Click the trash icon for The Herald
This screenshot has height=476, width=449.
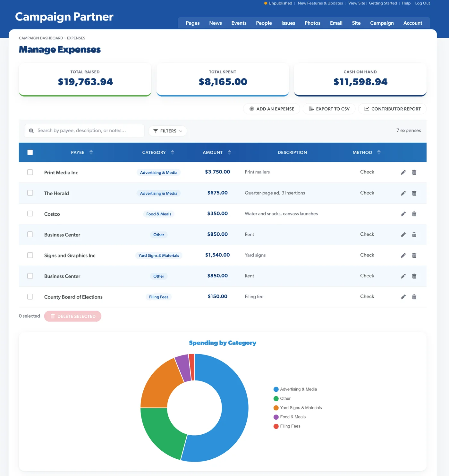414,193
